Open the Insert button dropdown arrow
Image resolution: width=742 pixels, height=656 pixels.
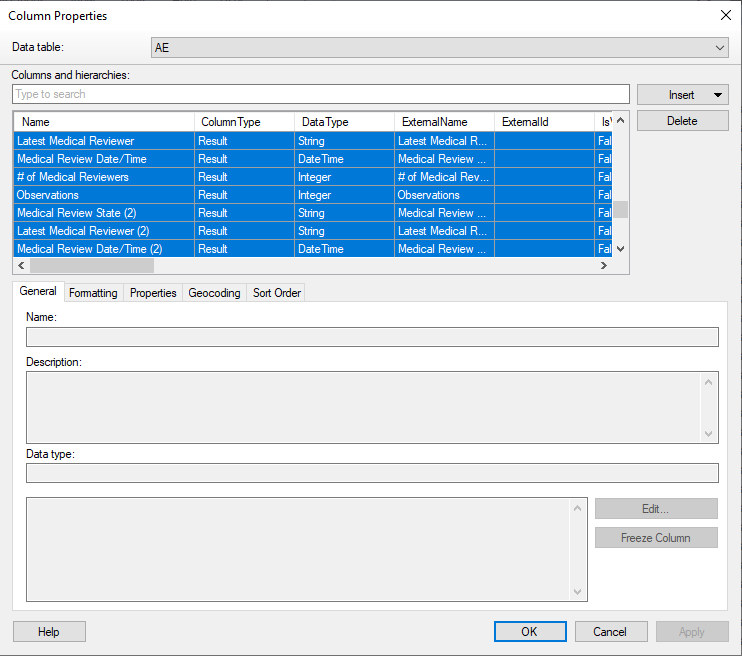pyautogui.click(x=717, y=95)
